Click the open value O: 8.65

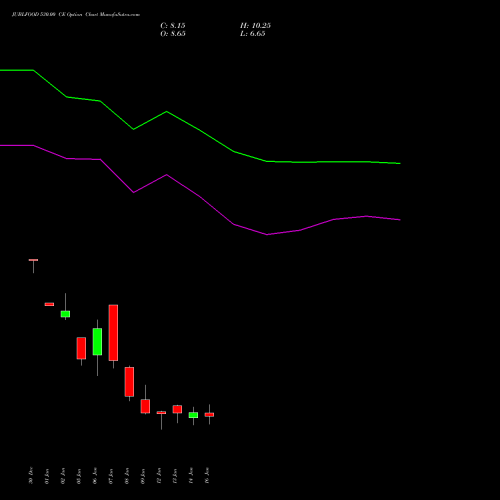173,34
